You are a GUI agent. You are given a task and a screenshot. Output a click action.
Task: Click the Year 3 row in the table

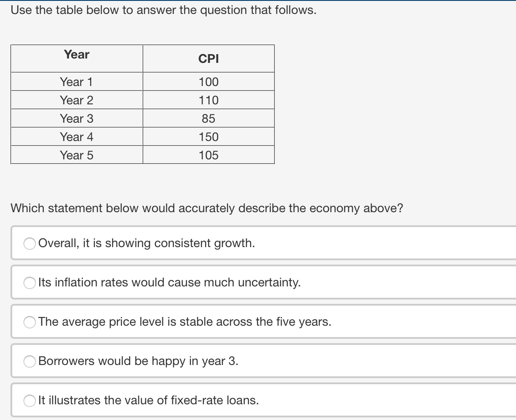[76, 118]
